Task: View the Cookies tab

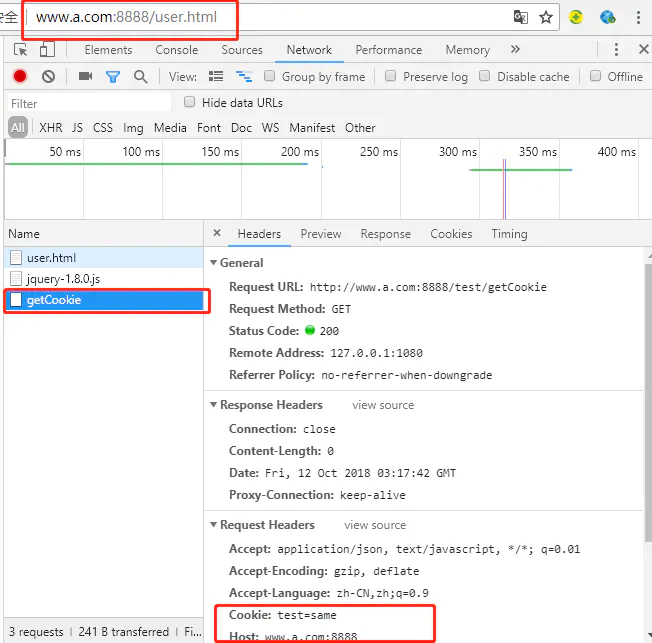Action: click(451, 234)
